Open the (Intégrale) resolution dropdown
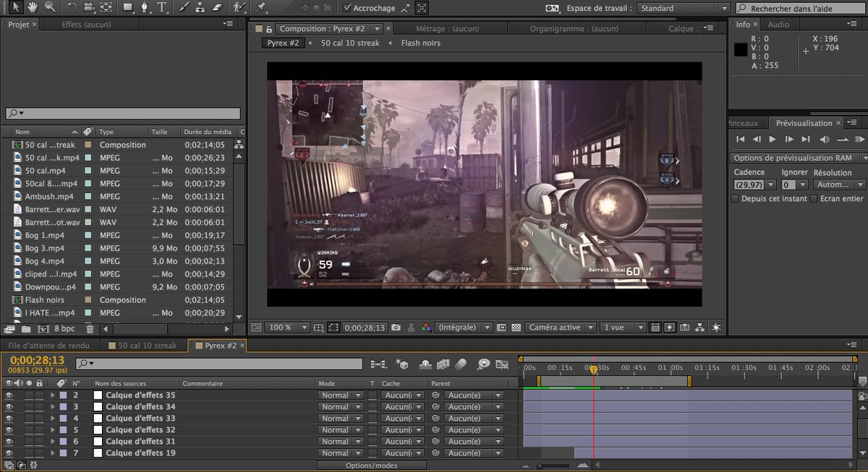This screenshot has height=472, width=868. click(464, 327)
